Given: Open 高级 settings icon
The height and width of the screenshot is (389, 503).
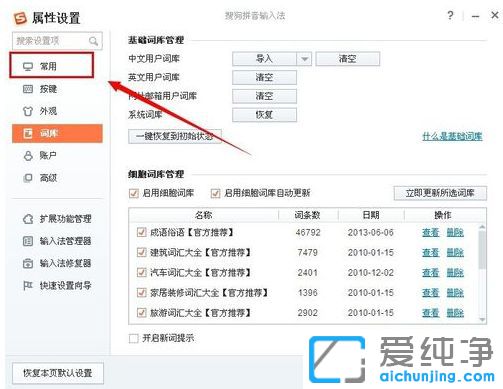Looking at the screenshot, I should (x=28, y=178).
